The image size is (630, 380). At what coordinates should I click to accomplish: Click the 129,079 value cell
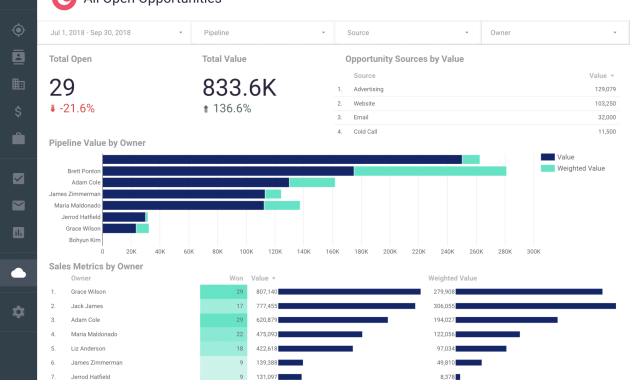coord(605,89)
